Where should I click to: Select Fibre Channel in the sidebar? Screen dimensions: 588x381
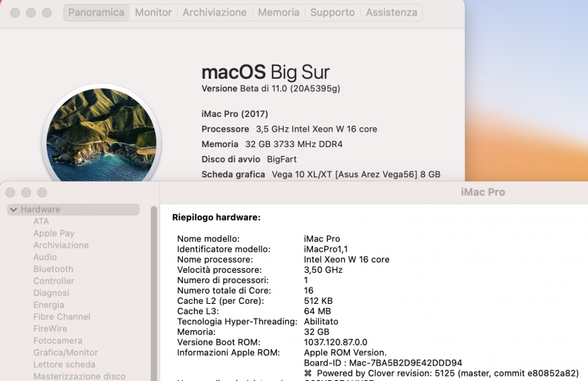pyautogui.click(x=62, y=317)
